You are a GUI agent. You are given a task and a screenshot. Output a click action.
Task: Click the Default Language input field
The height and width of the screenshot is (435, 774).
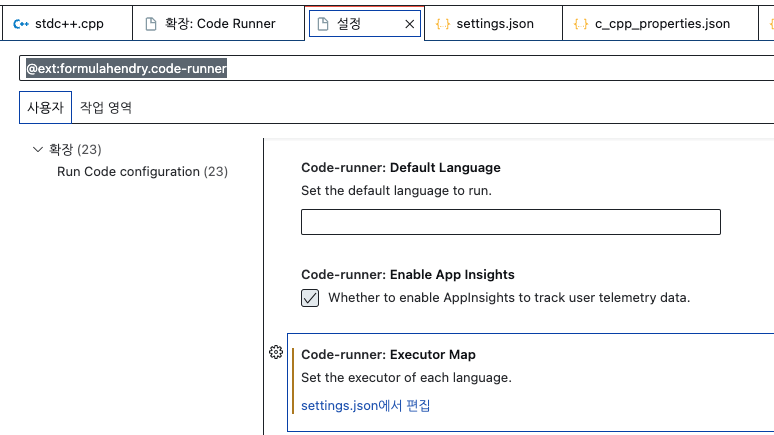(x=511, y=222)
